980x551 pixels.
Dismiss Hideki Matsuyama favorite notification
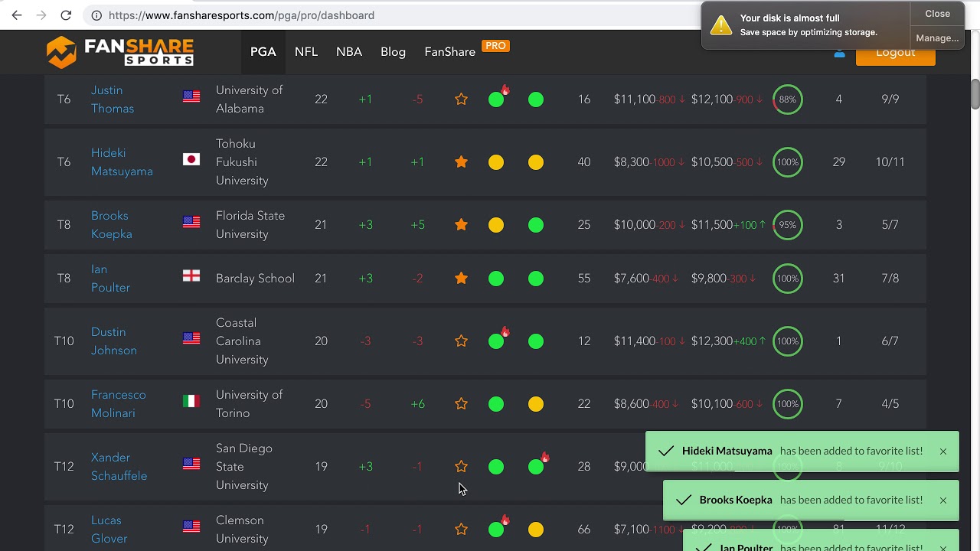coord(943,452)
